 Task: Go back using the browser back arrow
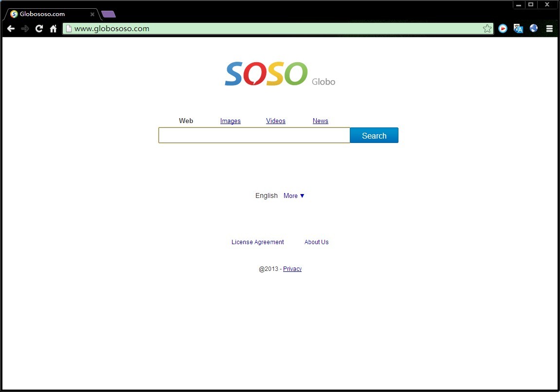pos(11,29)
